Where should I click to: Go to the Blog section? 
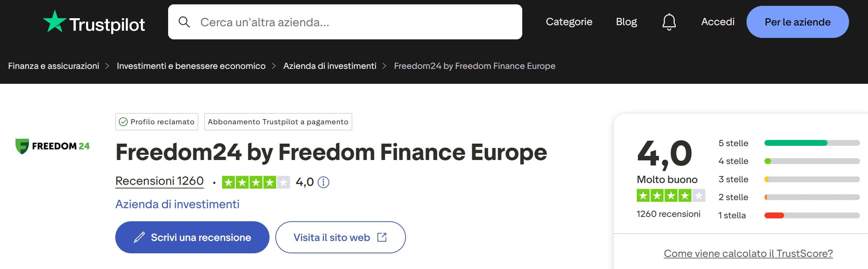(626, 22)
